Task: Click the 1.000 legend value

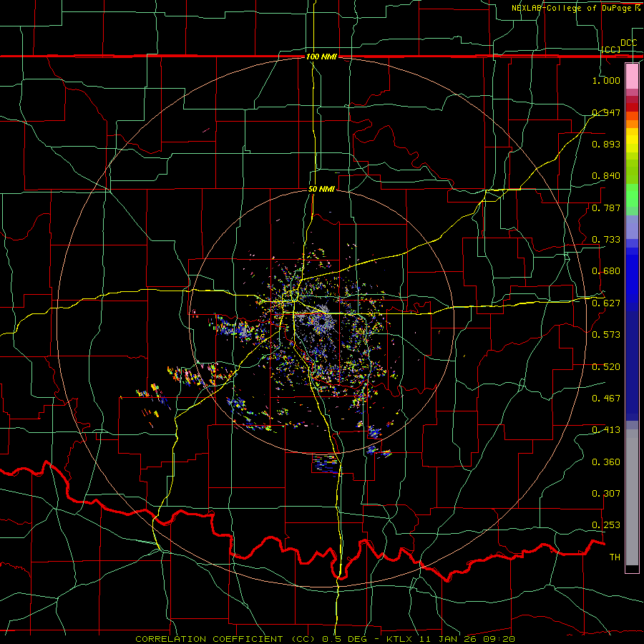Action: (x=606, y=80)
